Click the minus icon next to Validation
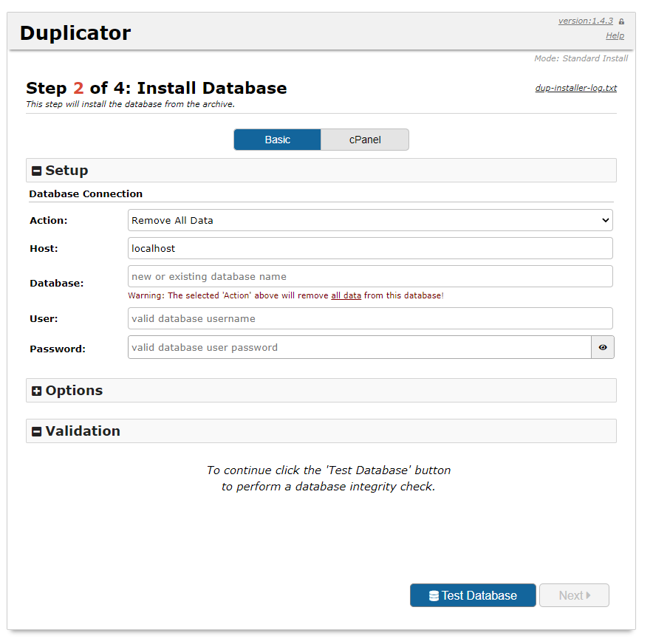653x644 pixels. (x=37, y=431)
